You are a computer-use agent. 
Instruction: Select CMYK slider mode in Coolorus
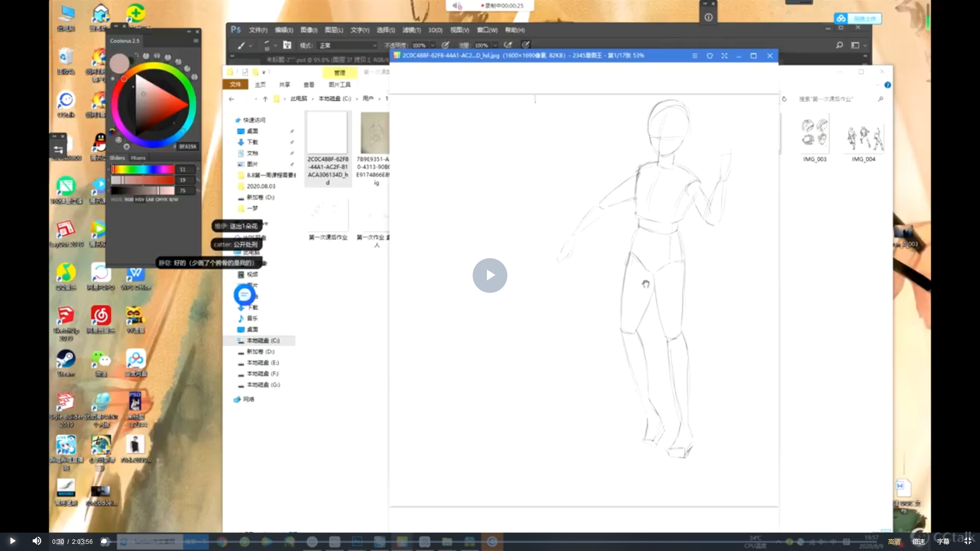(x=161, y=199)
